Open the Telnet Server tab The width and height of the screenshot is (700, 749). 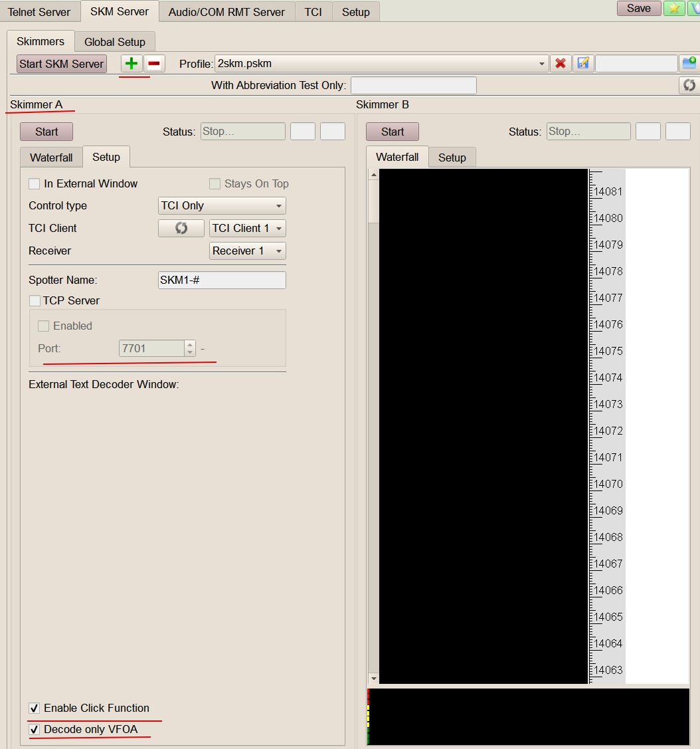[x=39, y=12]
